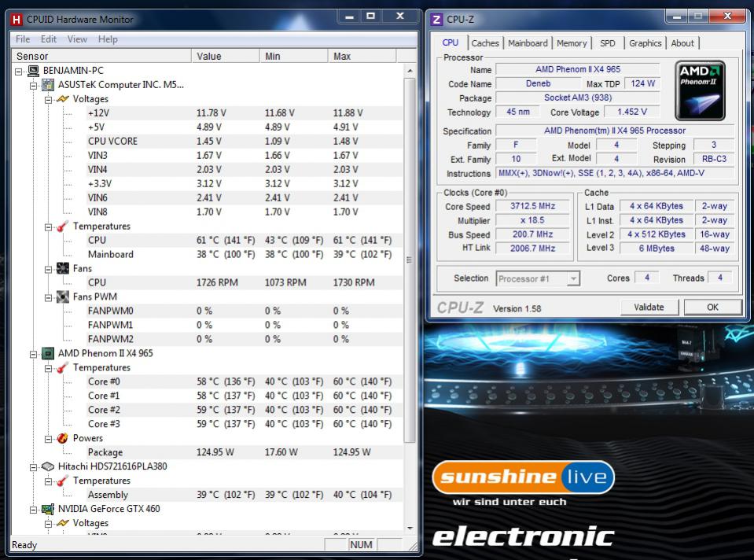Click the CPU-Z title bar icon
The image size is (754, 560).
click(436, 19)
